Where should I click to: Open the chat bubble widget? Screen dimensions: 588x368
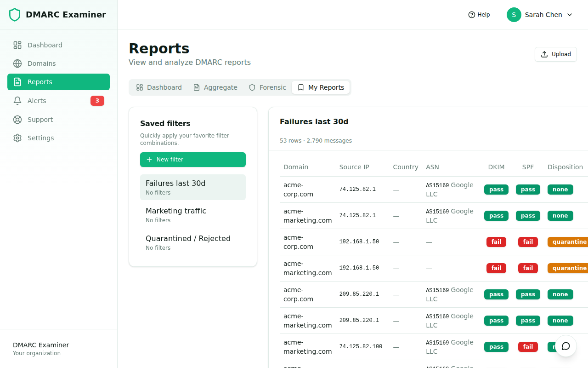566,346
